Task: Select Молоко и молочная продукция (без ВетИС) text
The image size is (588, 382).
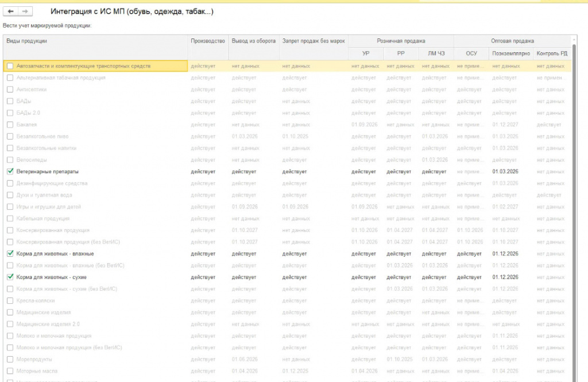Action: tap(69, 348)
